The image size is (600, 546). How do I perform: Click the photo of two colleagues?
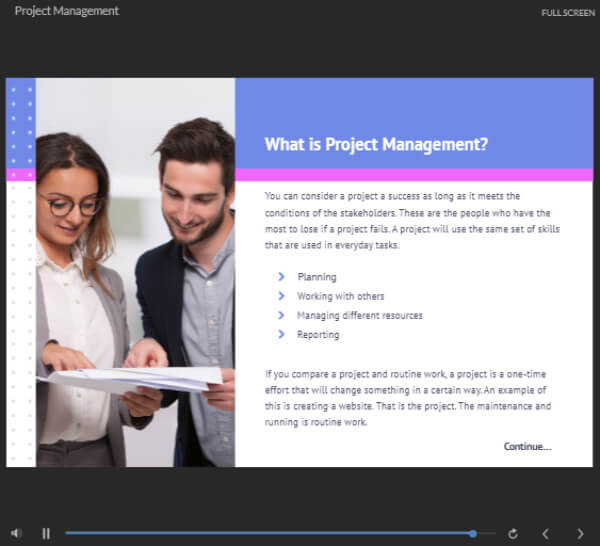135,272
